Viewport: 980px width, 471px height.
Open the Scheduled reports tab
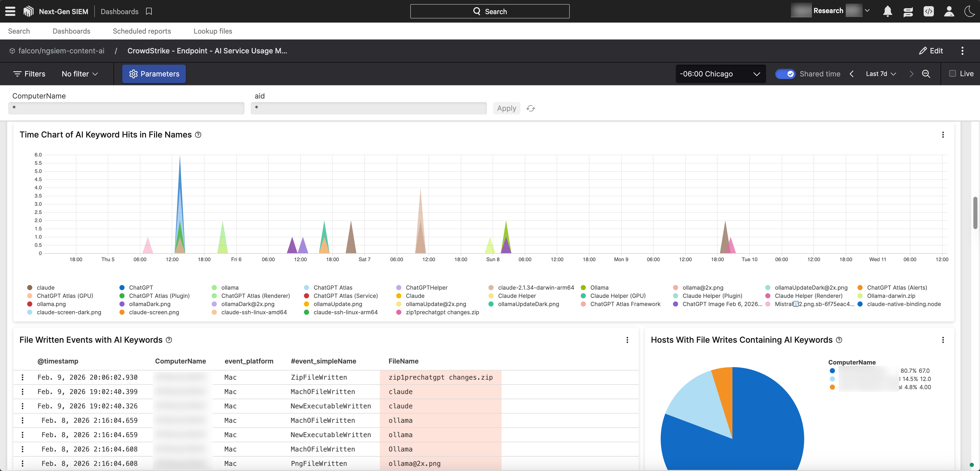(141, 31)
